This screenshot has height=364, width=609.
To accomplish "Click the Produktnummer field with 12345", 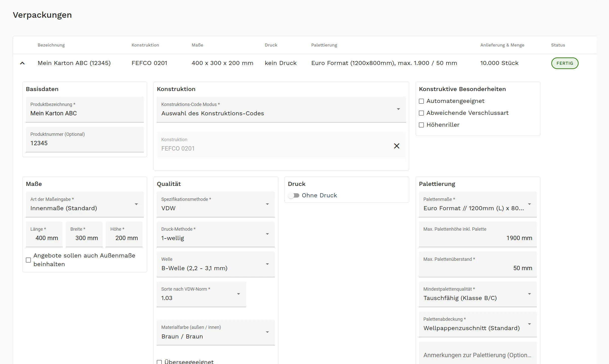I will coord(85,139).
